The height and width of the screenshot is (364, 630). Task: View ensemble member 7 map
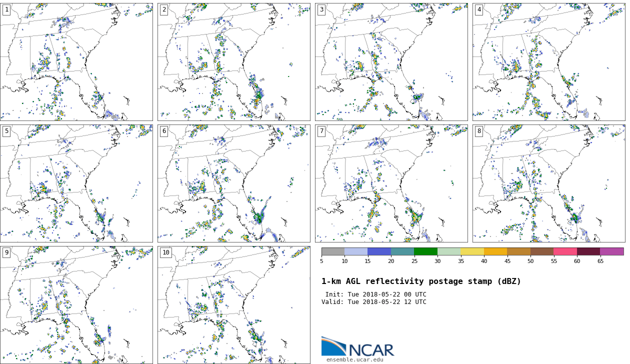tap(391, 183)
